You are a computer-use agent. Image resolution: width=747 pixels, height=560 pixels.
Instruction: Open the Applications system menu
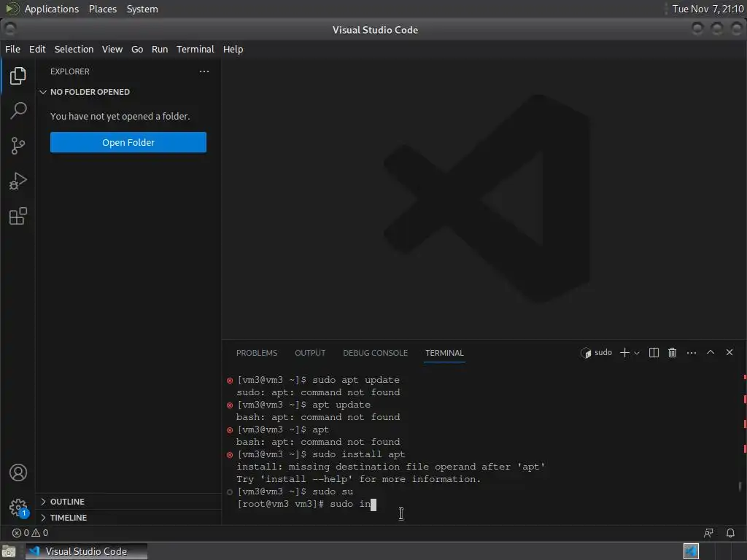(52, 9)
